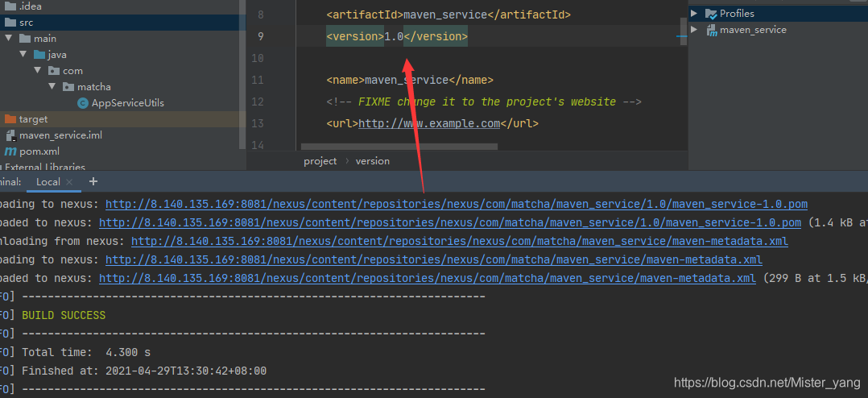Click the Profiles folder icon in Maven panel
Viewport: 868px width, 398px height.
711,14
